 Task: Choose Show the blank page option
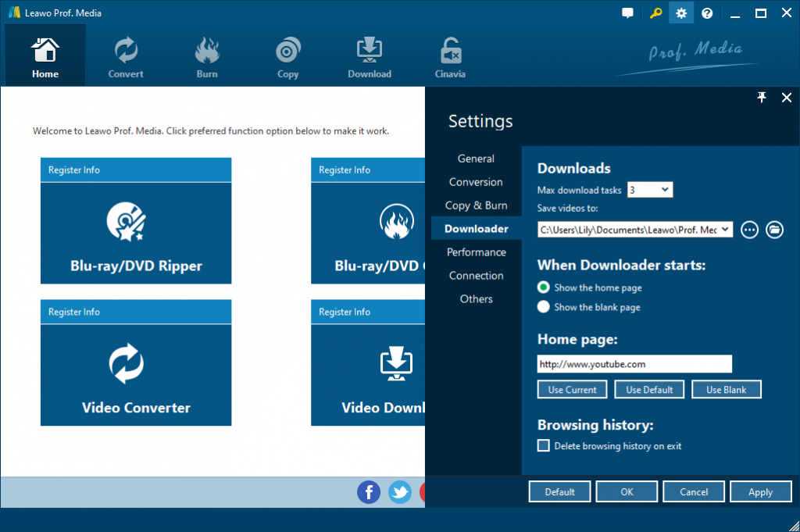click(x=543, y=306)
